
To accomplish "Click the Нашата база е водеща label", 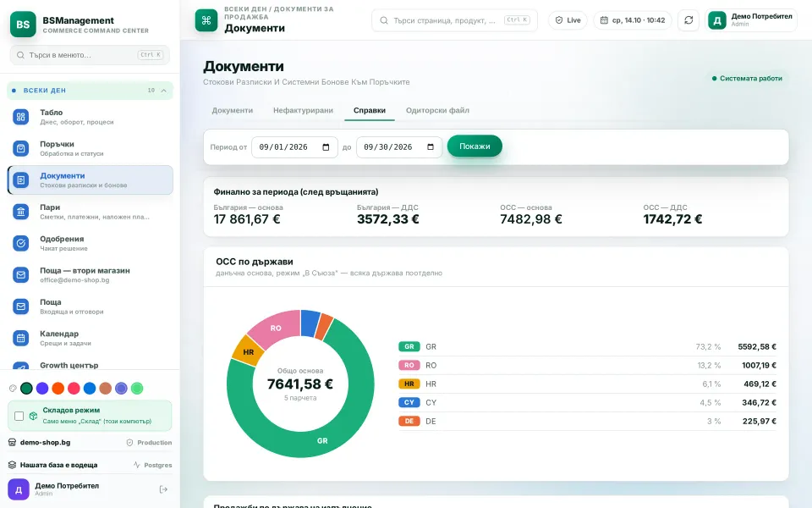I will tap(58, 465).
